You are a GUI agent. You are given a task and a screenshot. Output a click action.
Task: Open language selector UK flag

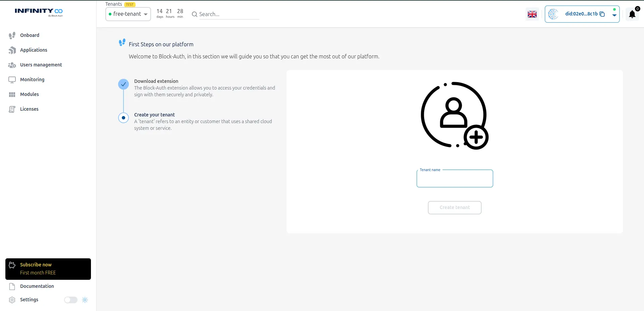pos(532,14)
